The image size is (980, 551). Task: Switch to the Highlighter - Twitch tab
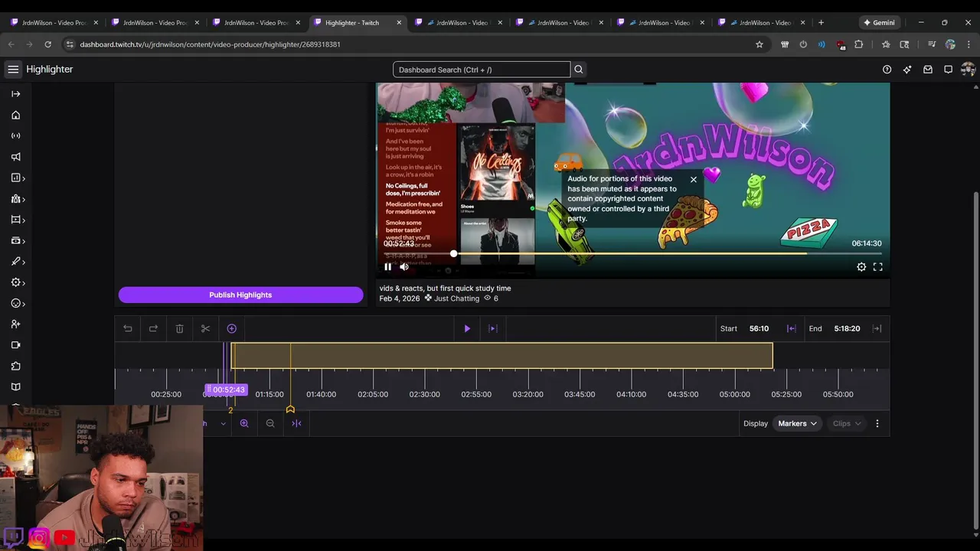(x=352, y=22)
